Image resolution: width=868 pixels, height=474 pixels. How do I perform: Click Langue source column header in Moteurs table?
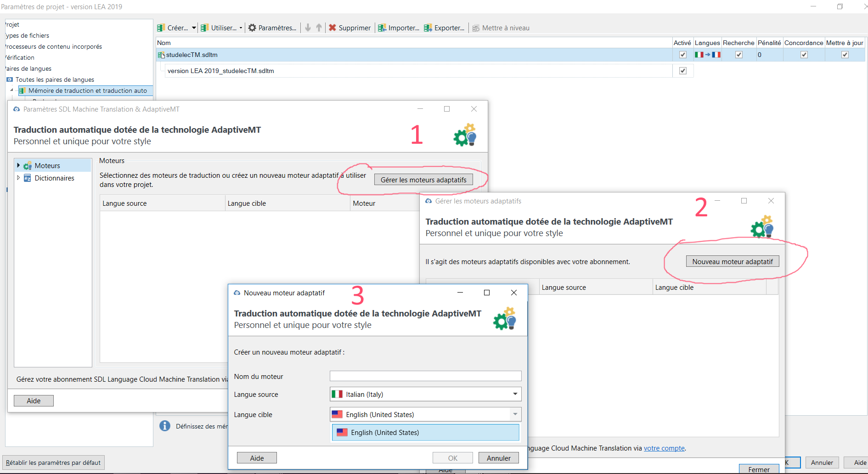point(162,203)
